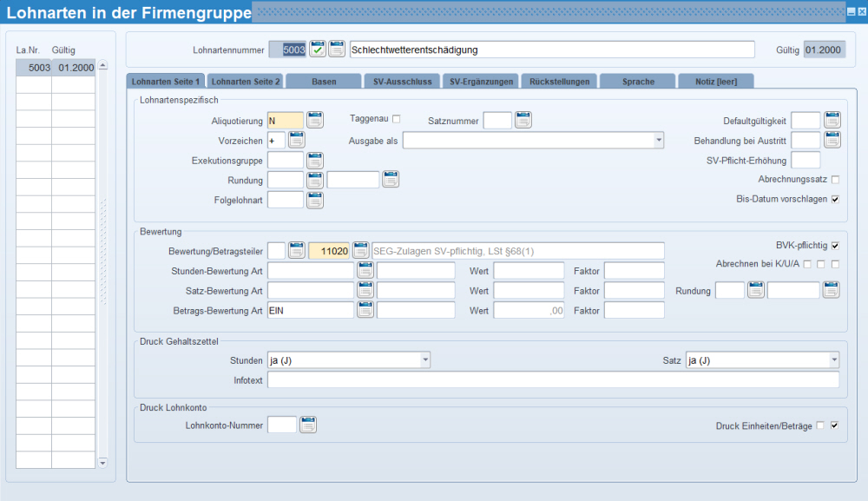Open the Stunden-Bewertung Art lookup list
The image size is (868, 501).
(x=365, y=270)
